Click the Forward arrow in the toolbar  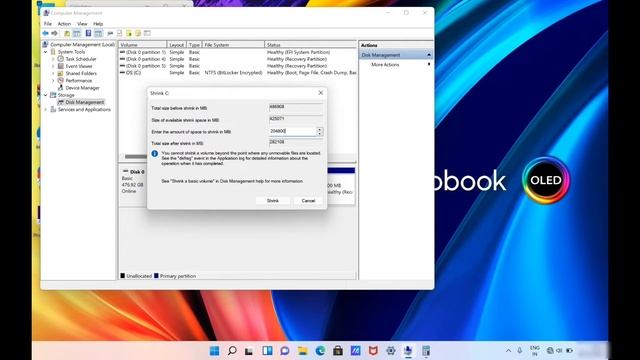tap(54, 33)
